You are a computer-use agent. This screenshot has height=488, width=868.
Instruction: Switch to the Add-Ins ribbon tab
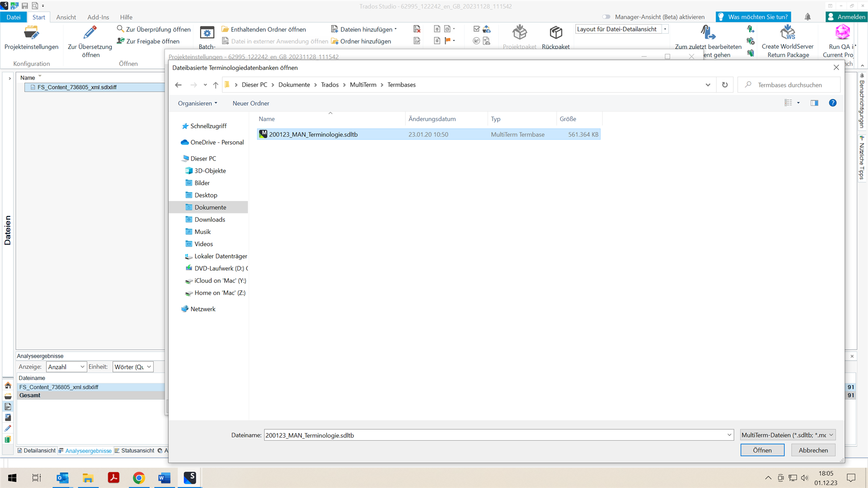pos(98,17)
